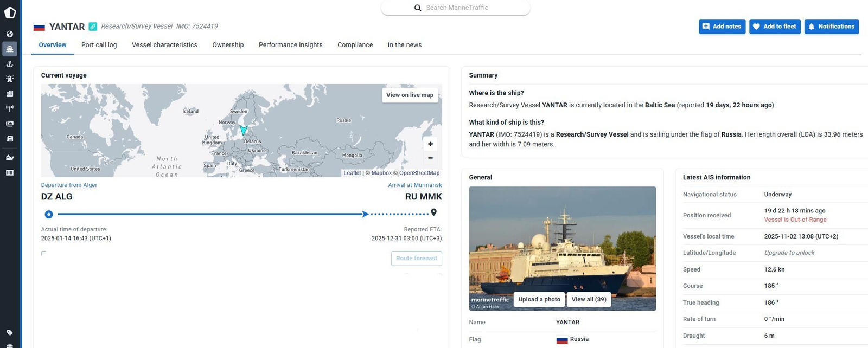Click the destination pin on voyage progress

click(x=433, y=212)
